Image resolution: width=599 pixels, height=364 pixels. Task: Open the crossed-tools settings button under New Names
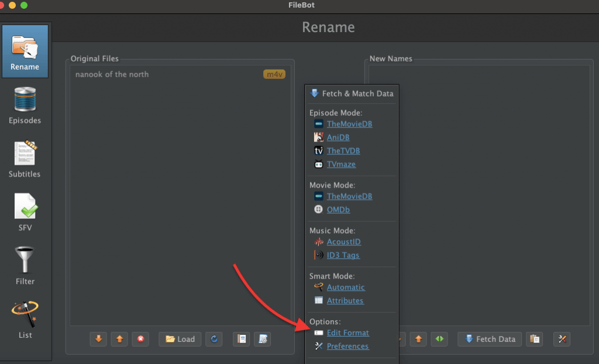pos(562,339)
